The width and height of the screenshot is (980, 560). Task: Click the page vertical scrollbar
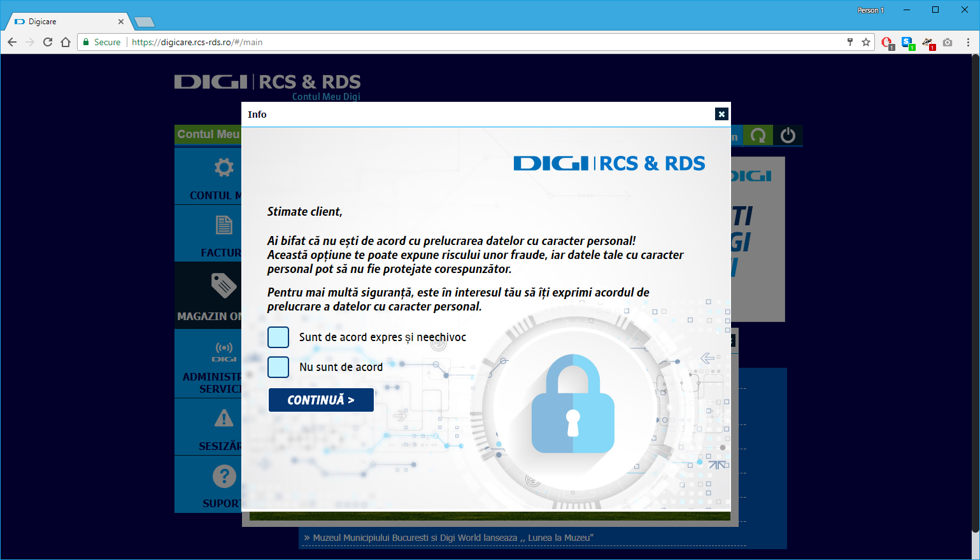point(975,293)
